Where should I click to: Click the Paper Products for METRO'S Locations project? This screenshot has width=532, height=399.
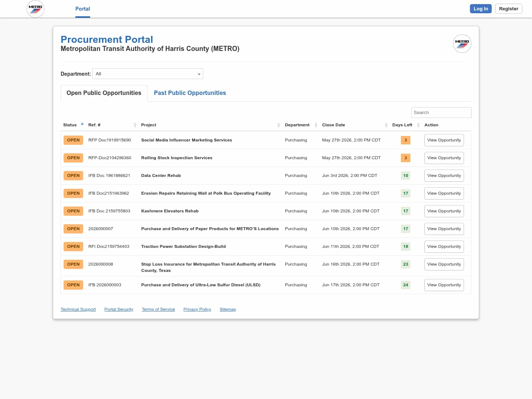pyautogui.click(x=210, y=229)
